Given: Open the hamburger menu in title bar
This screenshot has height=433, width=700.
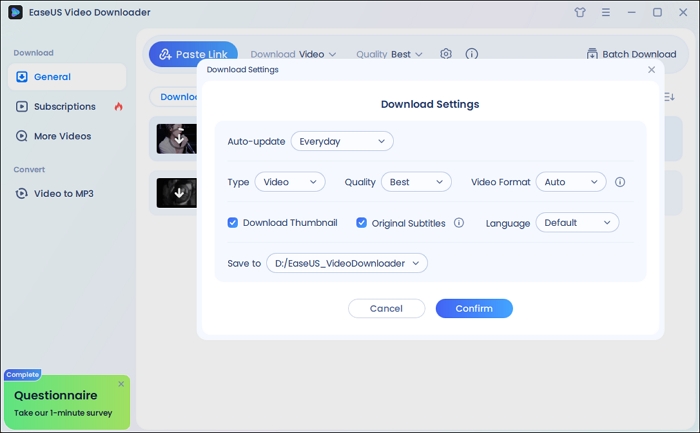Looking at the screenshot, I should point(606,12).
